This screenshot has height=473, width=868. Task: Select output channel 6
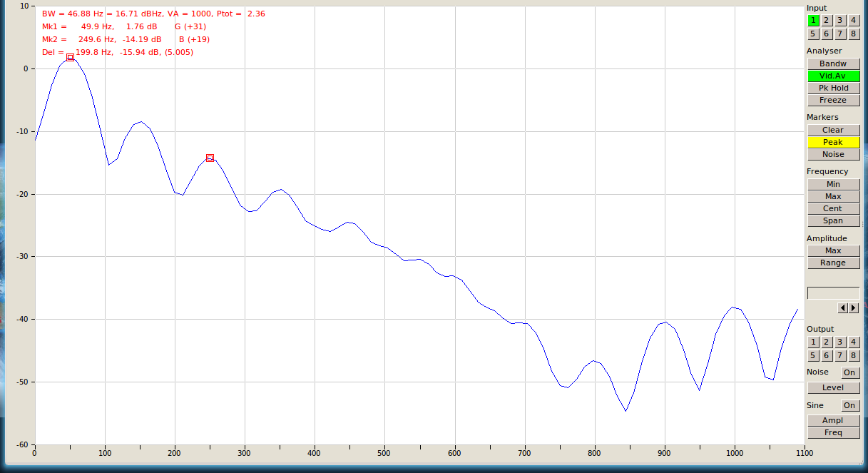click(827, 356)
